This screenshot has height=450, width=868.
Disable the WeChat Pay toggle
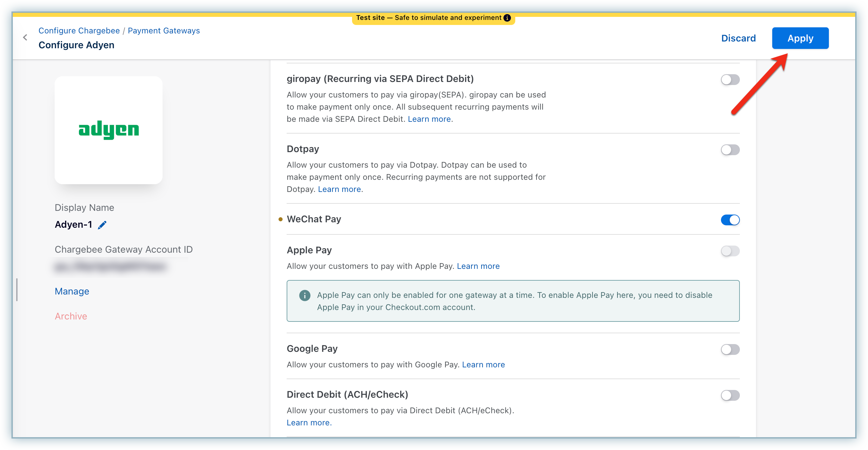point(730,220)
